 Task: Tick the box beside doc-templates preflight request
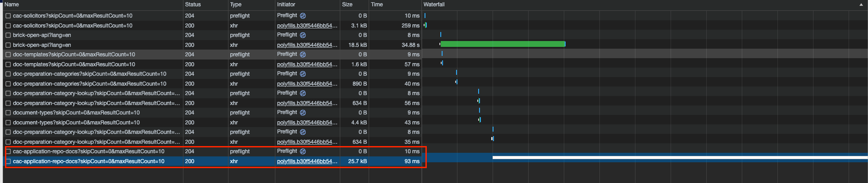pyautogui.click(x=8, y=55)
